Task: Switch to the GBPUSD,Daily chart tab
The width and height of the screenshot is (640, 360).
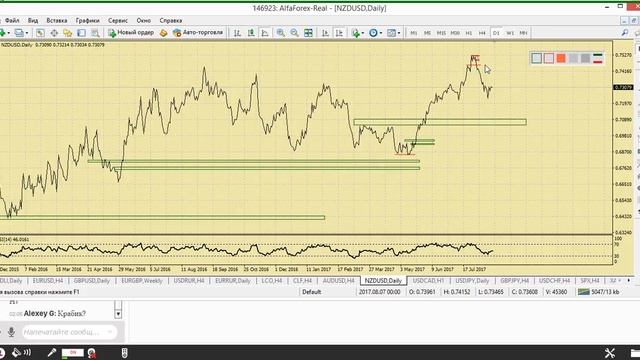Action: pyautogui.click(x=91, y=281)
